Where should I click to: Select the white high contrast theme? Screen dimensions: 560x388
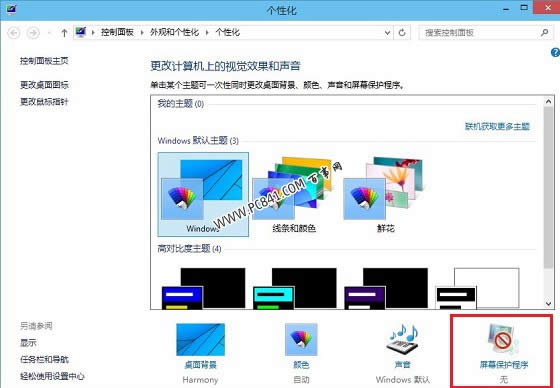478,288
